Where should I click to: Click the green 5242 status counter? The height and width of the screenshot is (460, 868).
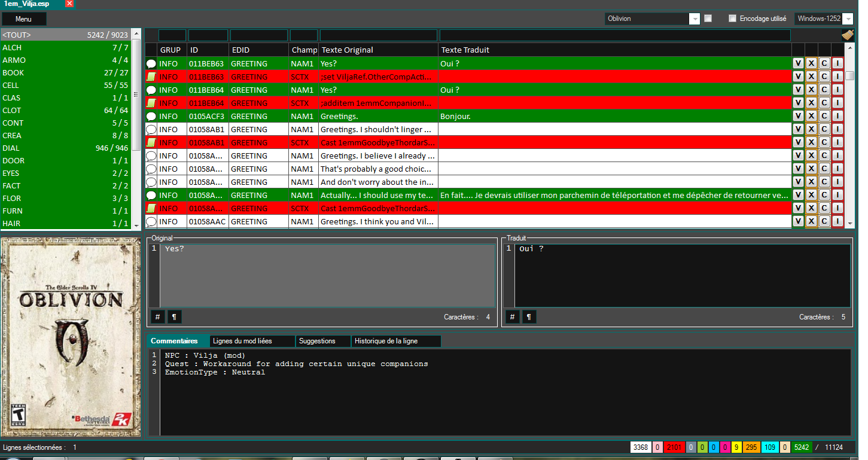(801, 447)
